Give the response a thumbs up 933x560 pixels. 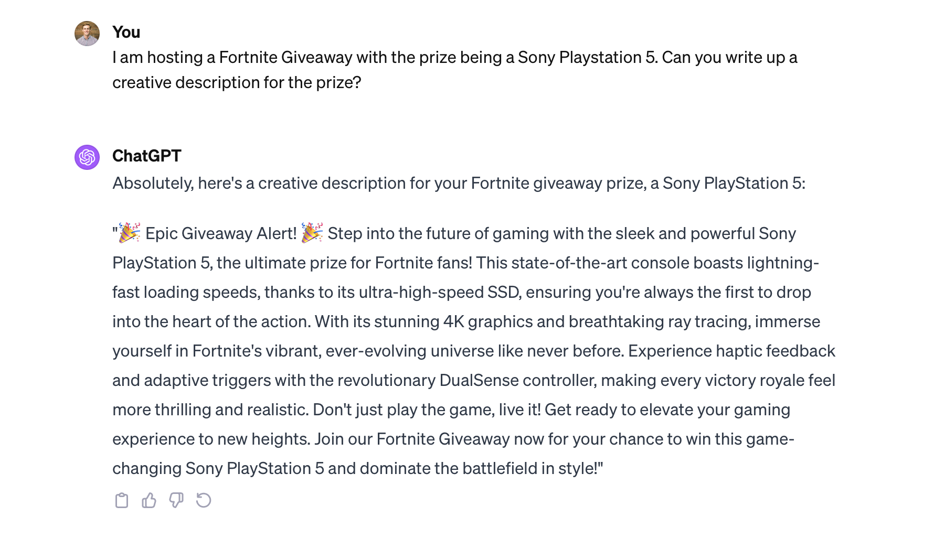click(149, 501)
